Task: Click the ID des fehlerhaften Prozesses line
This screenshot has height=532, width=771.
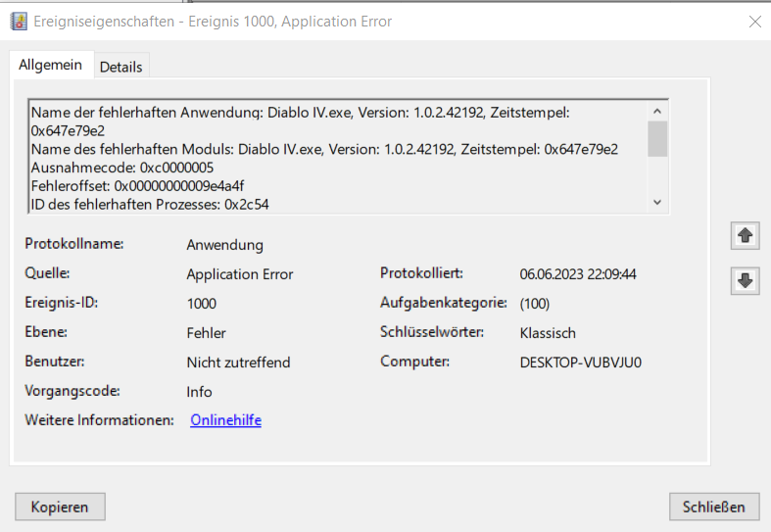Action: pyautogui.click(x=150, y=204)
